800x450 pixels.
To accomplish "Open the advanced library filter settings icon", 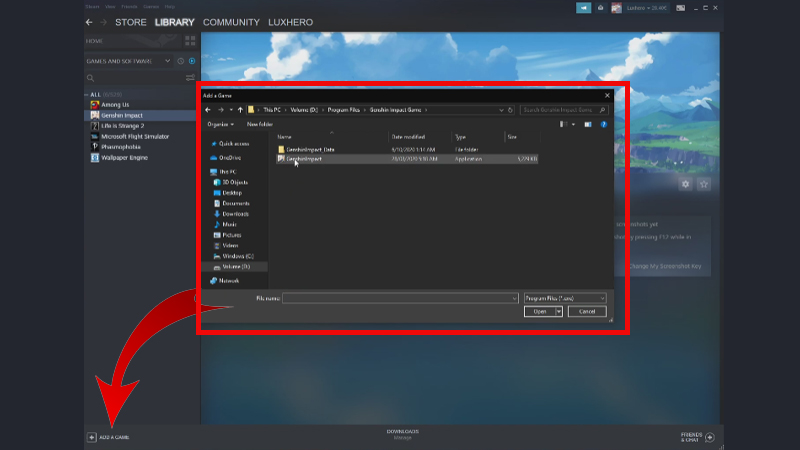I will pos(190,78).
